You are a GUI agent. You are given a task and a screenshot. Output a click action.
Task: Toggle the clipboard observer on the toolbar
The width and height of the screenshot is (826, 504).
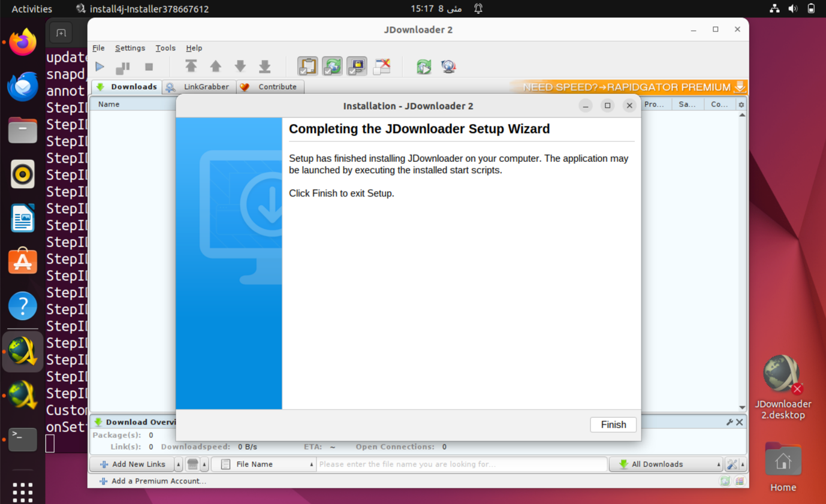308,67
